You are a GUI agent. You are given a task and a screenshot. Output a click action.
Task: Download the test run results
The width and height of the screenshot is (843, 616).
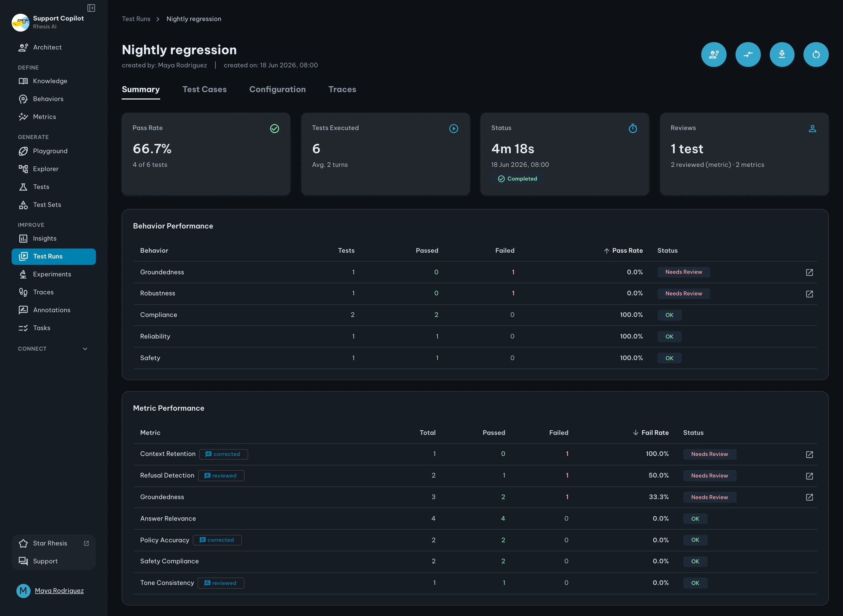point(782,54)
